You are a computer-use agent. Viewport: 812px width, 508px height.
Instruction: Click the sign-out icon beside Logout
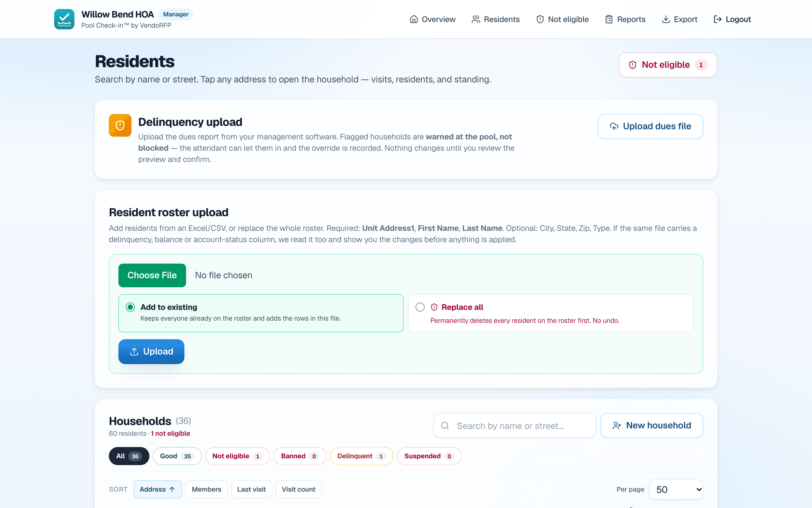pos(718,19)
